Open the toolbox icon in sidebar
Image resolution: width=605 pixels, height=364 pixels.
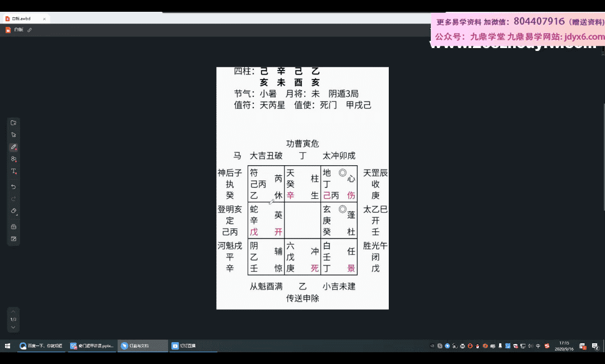[14, 227]
